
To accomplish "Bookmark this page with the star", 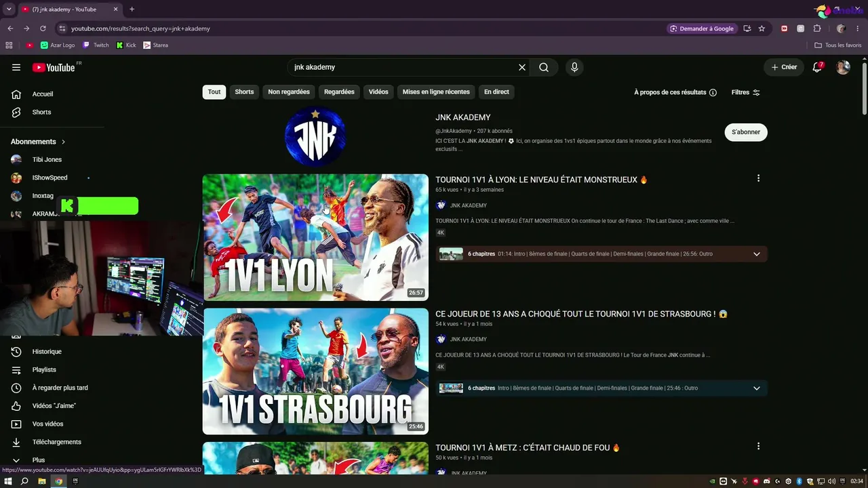I will (x=762, y=28).
